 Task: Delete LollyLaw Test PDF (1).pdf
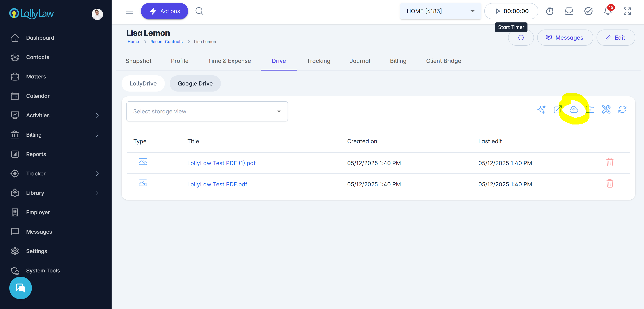point(610,162)
